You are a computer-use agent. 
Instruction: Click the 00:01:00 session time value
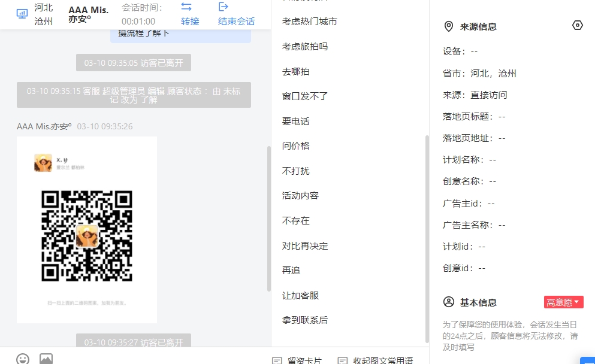tap(138, 22)
